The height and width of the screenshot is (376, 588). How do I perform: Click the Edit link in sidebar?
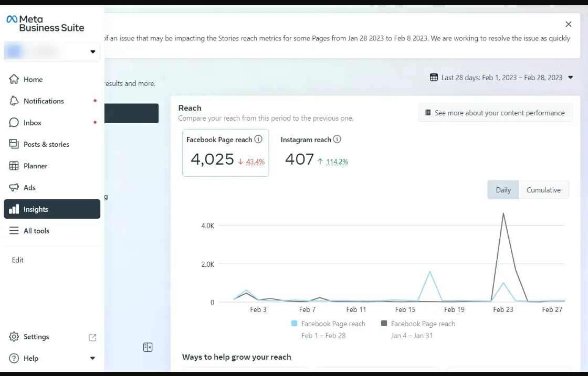[x=18, y=260]
